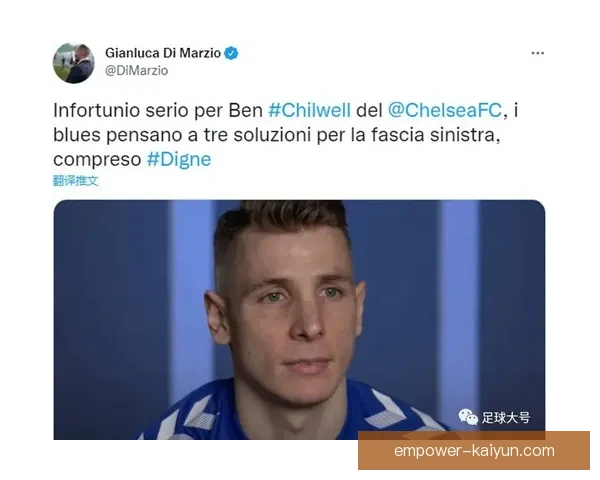Click the word 'compreso' in the tweet
The height and width of the screenshot is (480, 600).
pos(97,160)
